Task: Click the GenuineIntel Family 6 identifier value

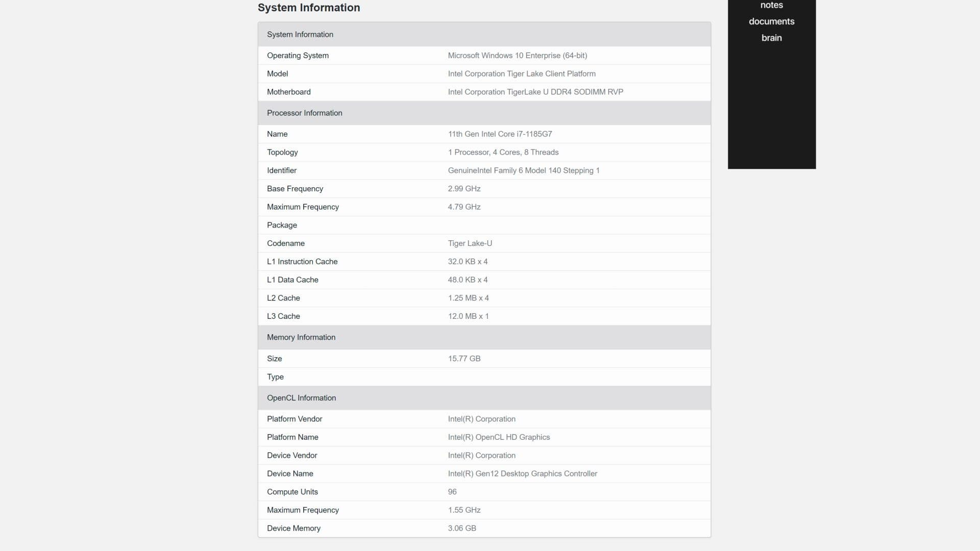Action: 523,170
